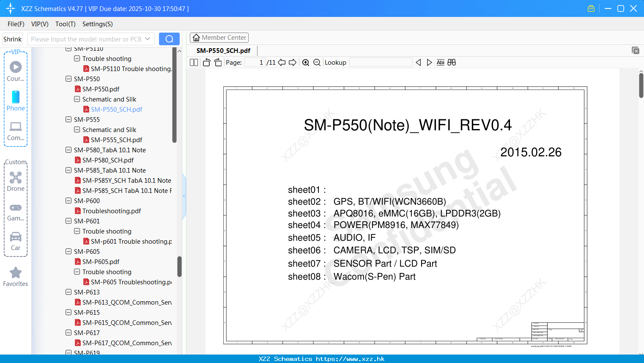This screenshot has width=644, height=363.
Task: Collapse the SM-P550 folder
Action: coord(69,79)
